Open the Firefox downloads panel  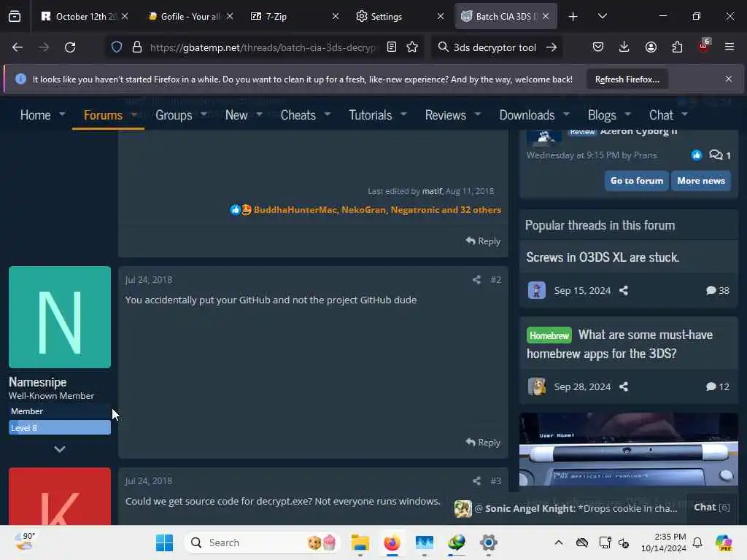[x=624, y=47]
